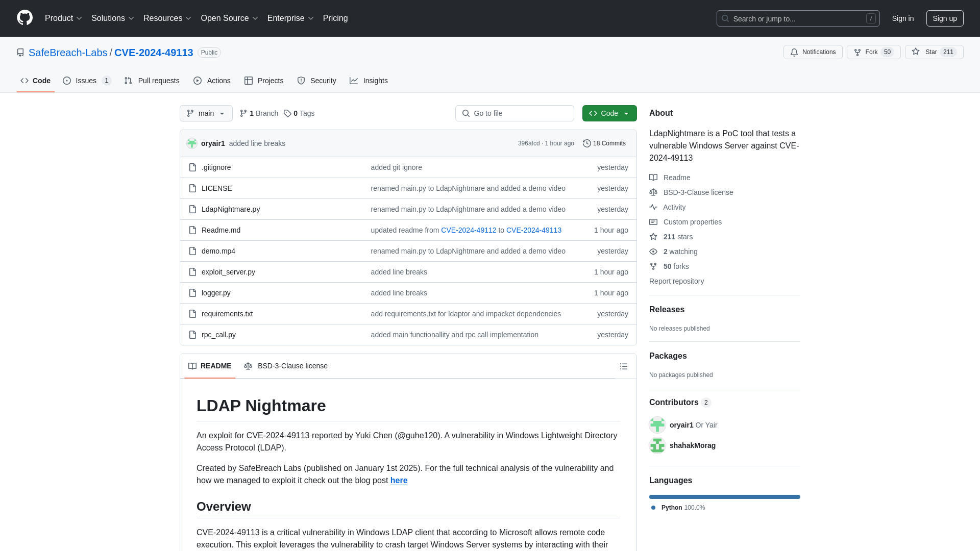Expand the Open Source menu
The image size is (980, 551).
coord(229,18)
